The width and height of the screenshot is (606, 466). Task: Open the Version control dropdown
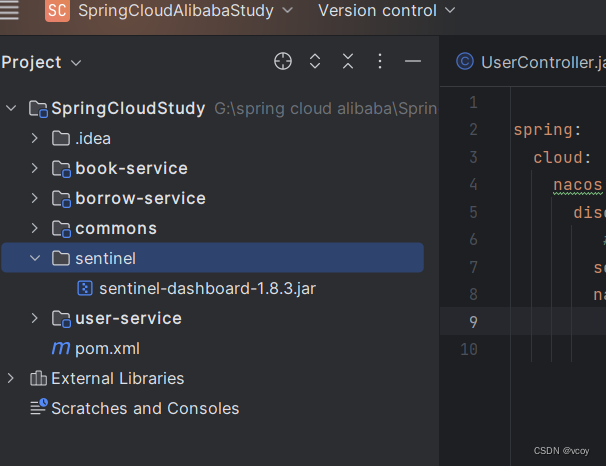[x=386, y=11]
